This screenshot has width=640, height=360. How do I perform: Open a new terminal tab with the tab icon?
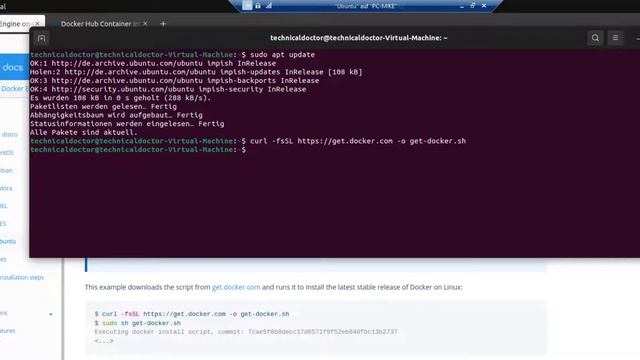[x=41, y=38]
